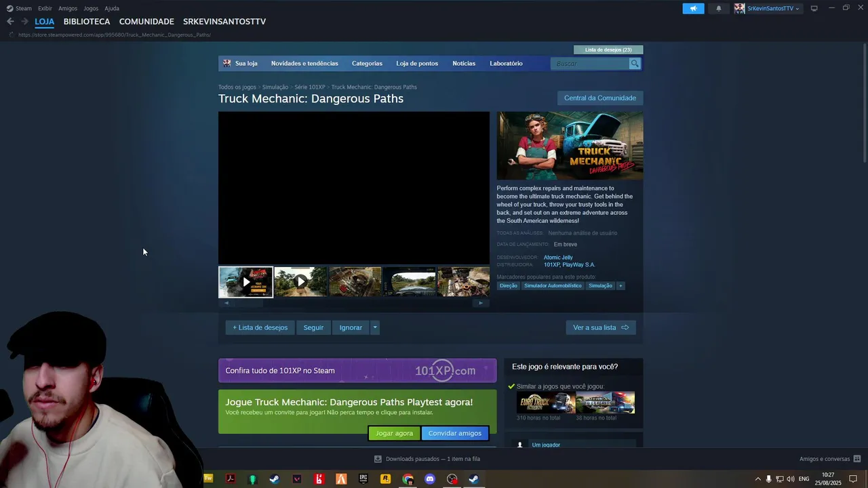Open the Euro Truck Simulator 2 thumbnail

pos(546,403)
